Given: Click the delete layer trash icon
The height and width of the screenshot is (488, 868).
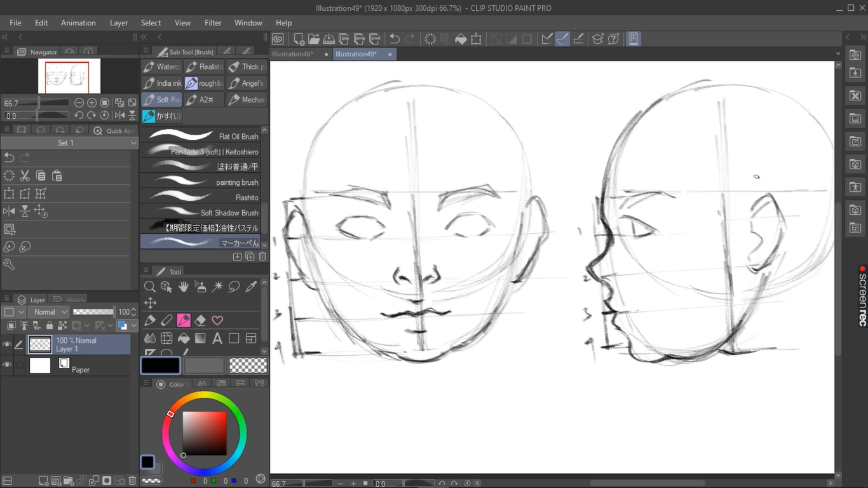Looking at the screenshot, I should tap(132, 481).
